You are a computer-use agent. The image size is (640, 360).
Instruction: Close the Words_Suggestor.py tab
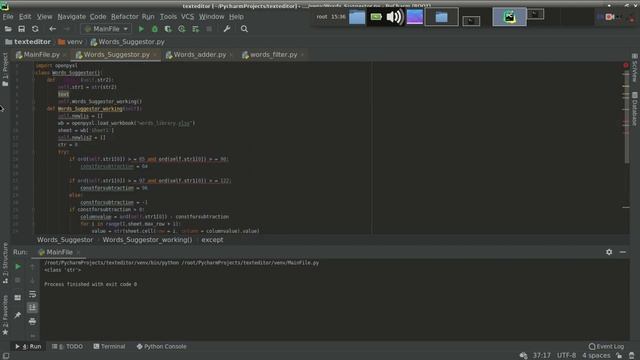coord(155,55)
